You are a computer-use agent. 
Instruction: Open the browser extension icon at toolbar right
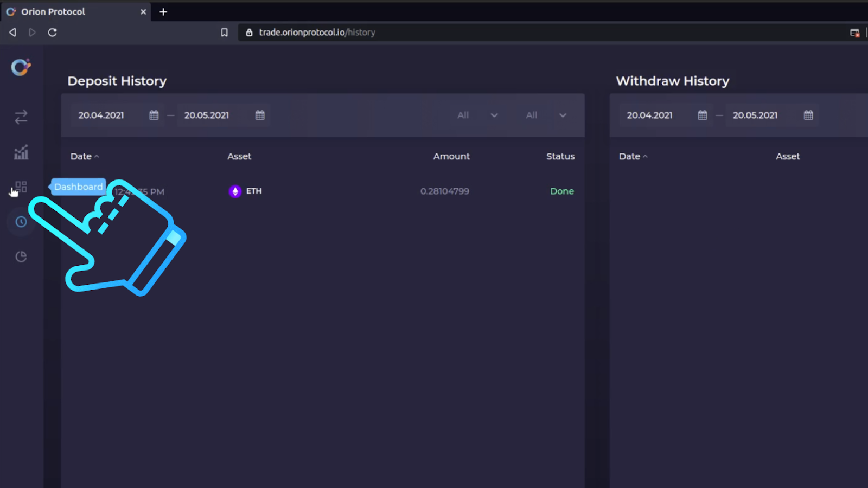click(854, 33)
